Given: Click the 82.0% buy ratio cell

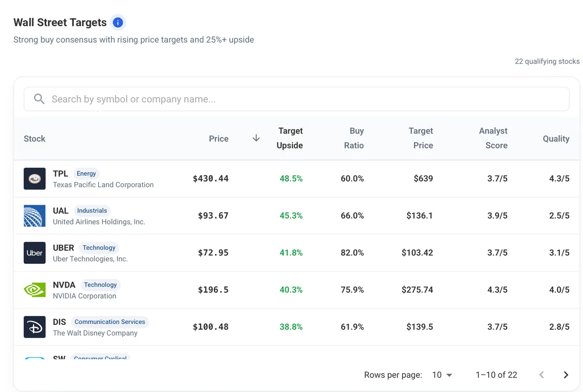Looking at the screenshot, I should coord(352,253).
